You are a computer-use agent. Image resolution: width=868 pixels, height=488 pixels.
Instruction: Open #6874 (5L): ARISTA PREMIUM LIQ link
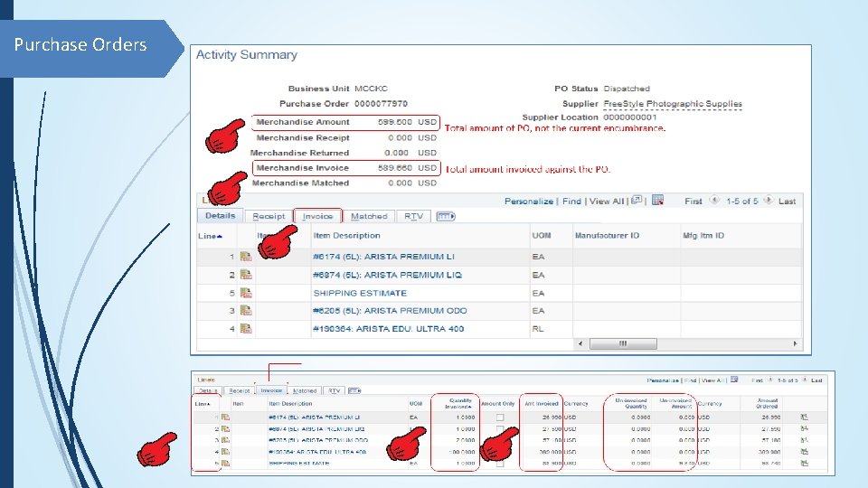tap(387, 275)
